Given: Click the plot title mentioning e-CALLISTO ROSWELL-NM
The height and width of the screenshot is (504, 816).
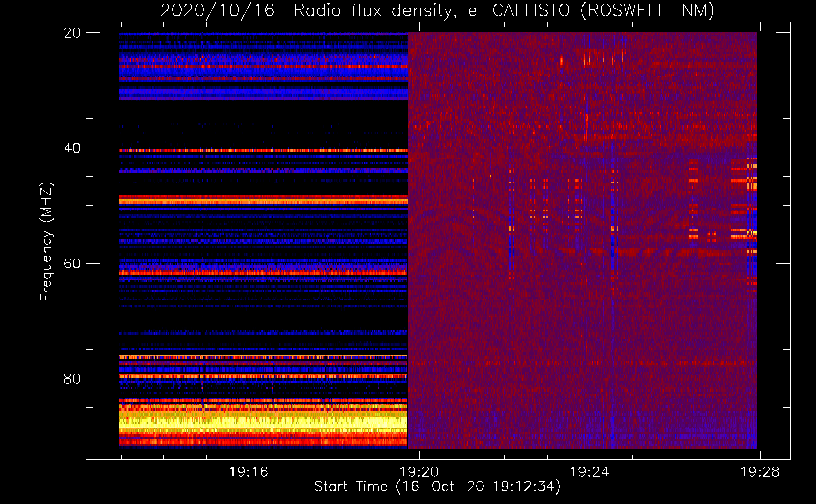Looking at the screenshot, I should tap(437, 10).
